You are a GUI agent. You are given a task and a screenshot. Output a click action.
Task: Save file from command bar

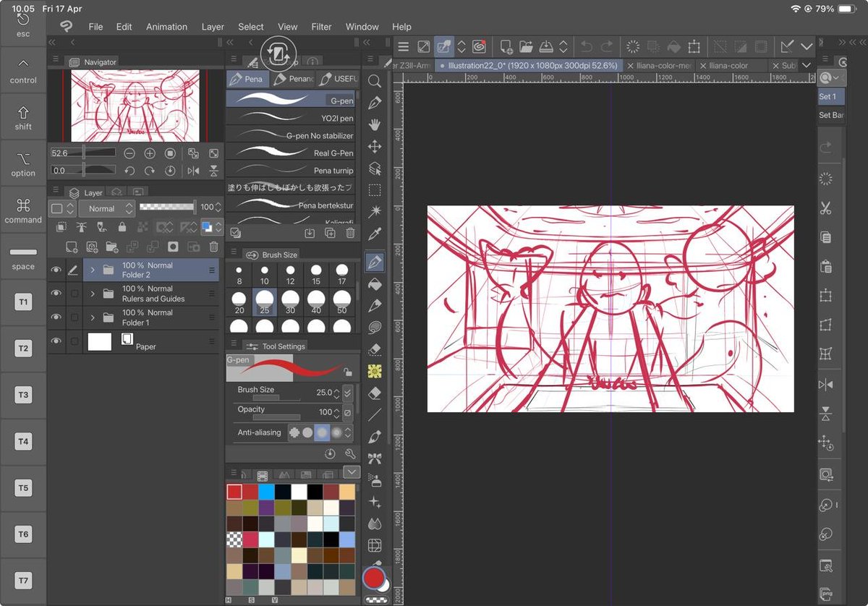pyautogui.click(x=546, y=46)
